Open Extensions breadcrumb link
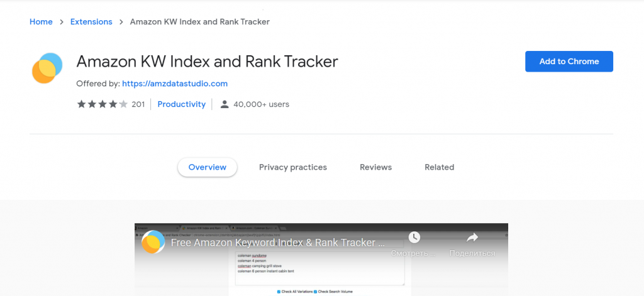The width and height of the screenshot is (644, 296). pyautogui.click(x=91, y=22)
